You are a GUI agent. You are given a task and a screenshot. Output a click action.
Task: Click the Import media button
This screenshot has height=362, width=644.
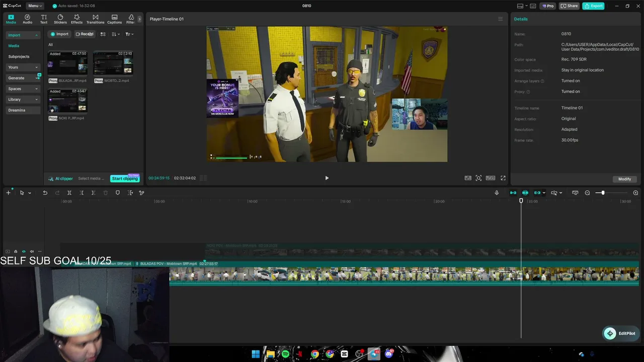tap(59, 34)
